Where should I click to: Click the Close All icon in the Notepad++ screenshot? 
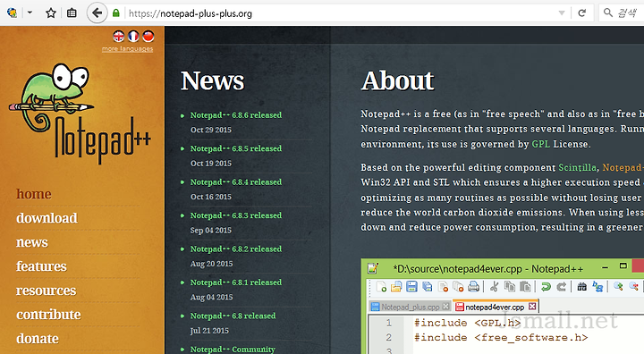(x=458, y=286)
